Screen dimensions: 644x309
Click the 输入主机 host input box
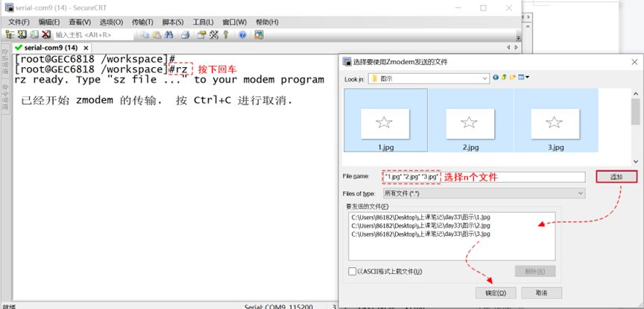pos(94,35)
